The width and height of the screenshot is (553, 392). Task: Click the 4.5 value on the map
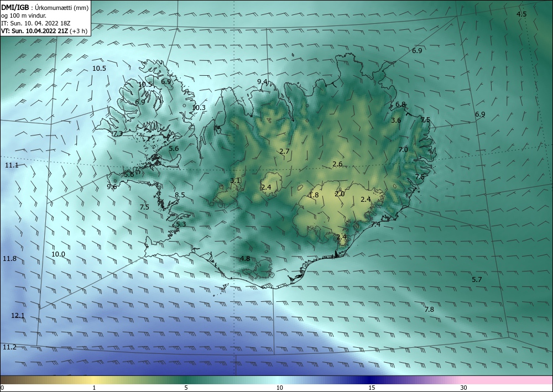521,14
